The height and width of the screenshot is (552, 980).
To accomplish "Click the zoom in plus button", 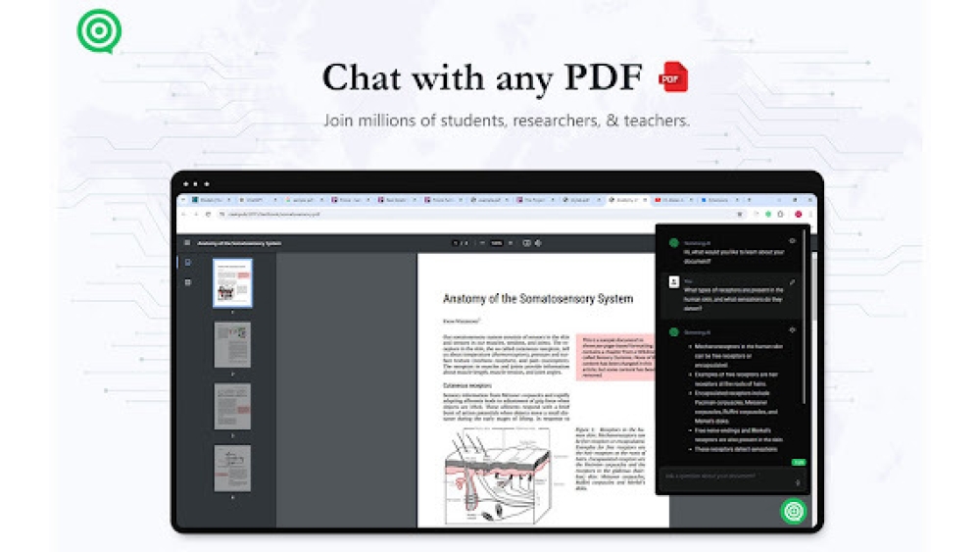I will pyautogui.click(x=510, y=243).
